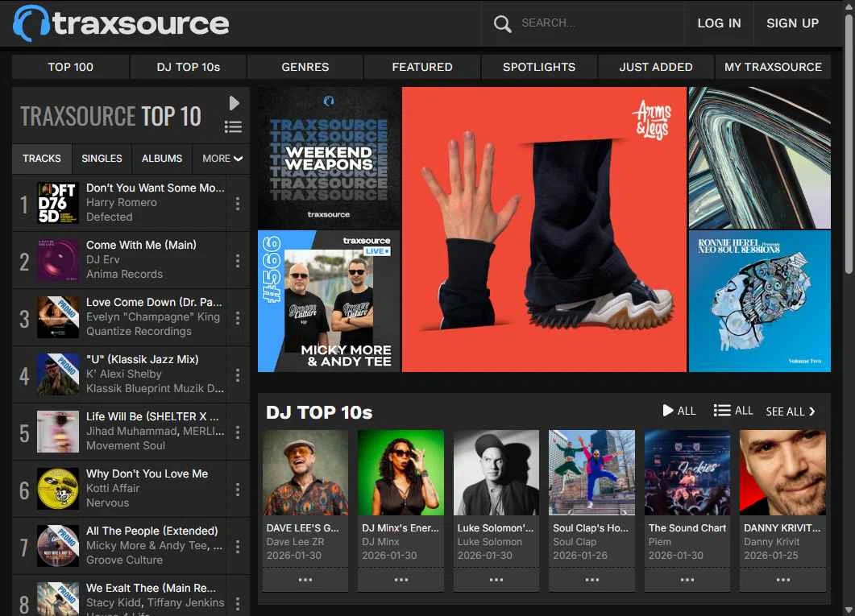Open options for Don't You Want Some More
Image resolution: width=855 pixels, height=616 pixels.
click(x=238, y=203)
